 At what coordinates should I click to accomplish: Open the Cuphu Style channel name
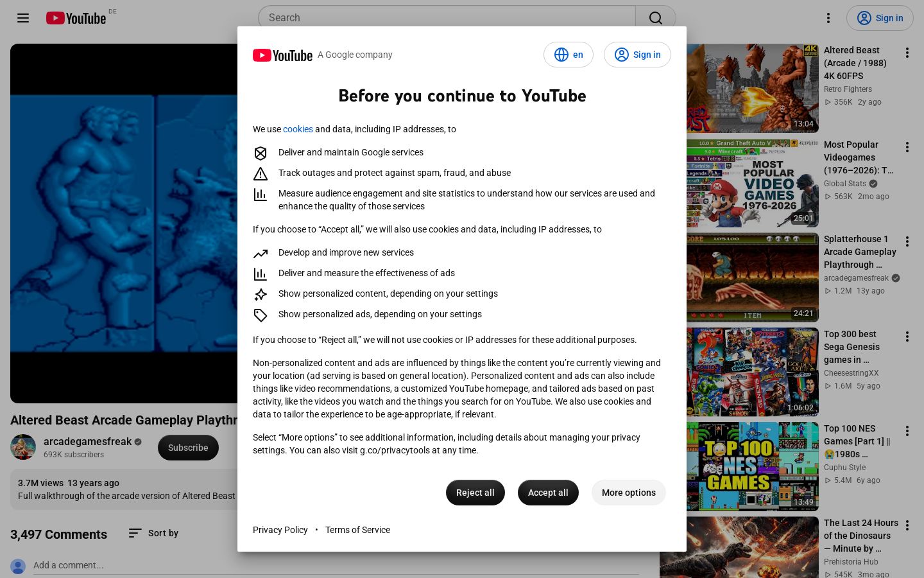pos(845,468)
